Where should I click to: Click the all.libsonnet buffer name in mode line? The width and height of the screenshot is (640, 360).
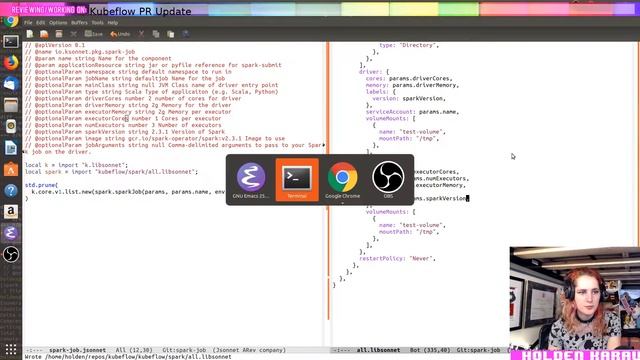(378, 350)
